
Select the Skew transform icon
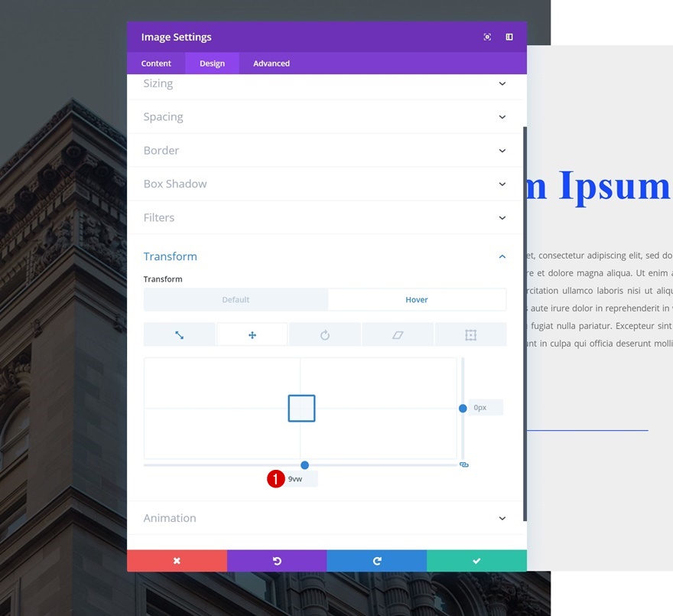click(x=398, y=334)
